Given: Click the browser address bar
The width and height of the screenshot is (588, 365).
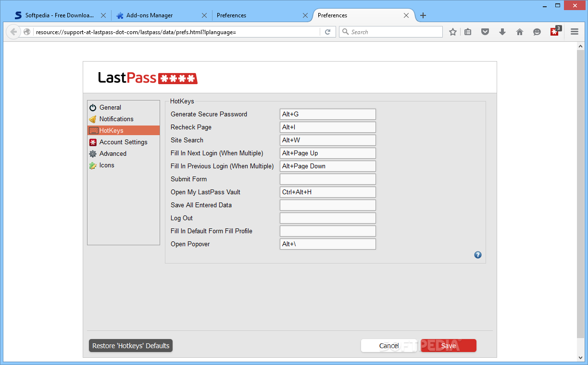Looking at the screenshot, I should coord(176,32).
